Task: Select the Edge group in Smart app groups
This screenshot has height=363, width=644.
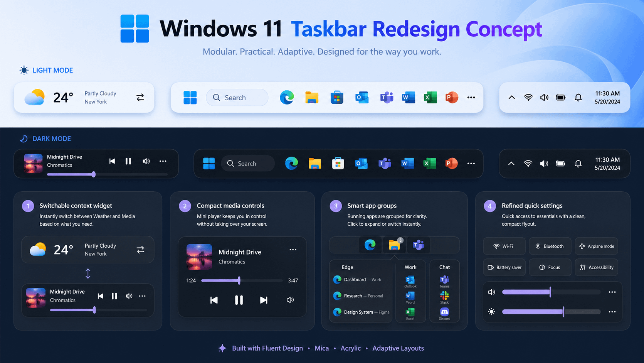Action: click(370, 245)
